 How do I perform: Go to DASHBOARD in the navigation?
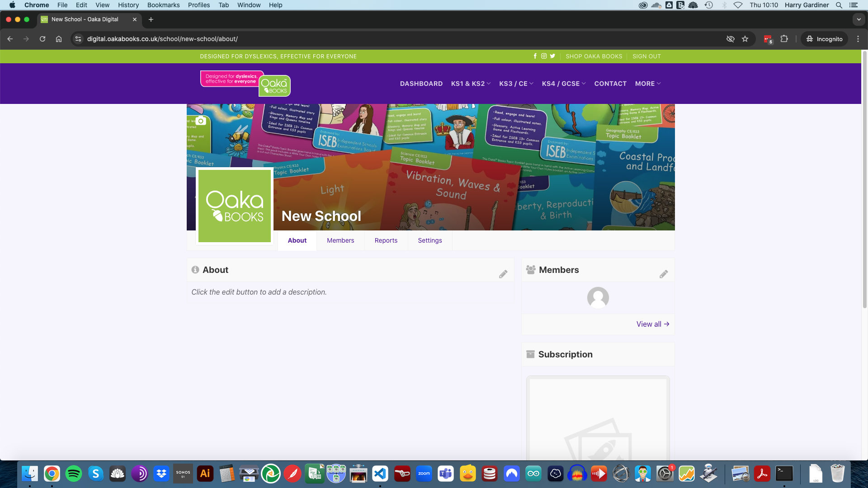click(x=421, y=84)
